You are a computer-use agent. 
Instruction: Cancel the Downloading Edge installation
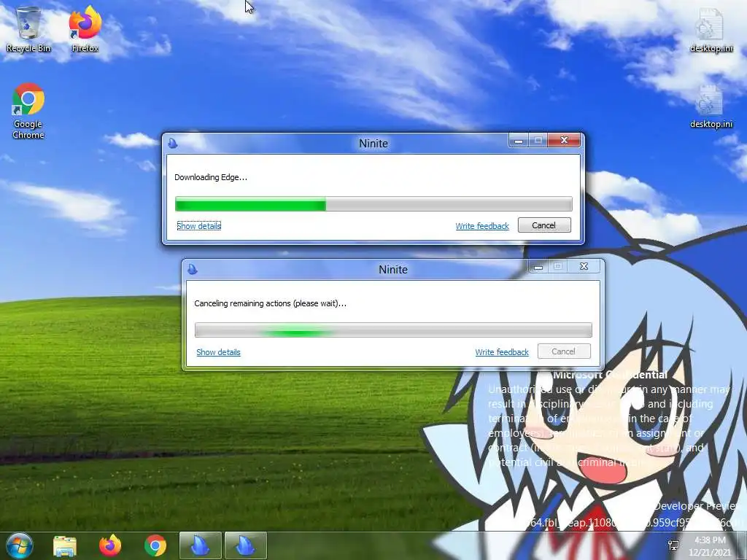(x=544, y=225)
